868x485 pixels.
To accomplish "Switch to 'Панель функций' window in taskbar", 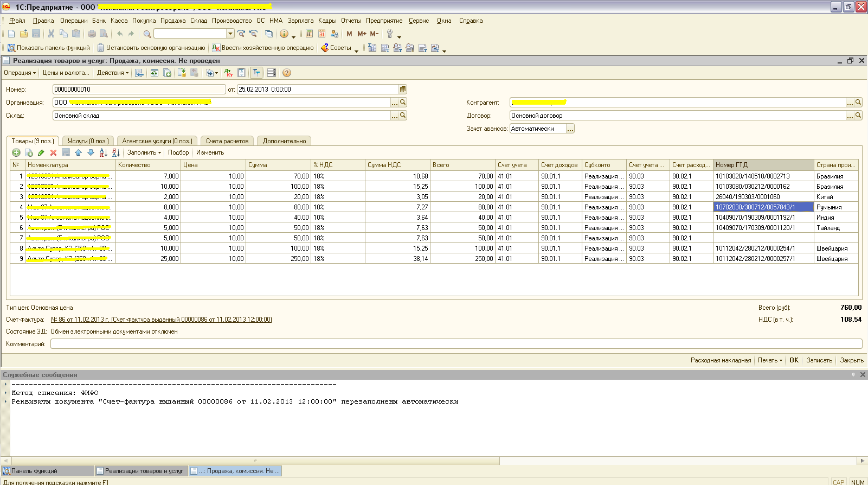I will [48, 471].
